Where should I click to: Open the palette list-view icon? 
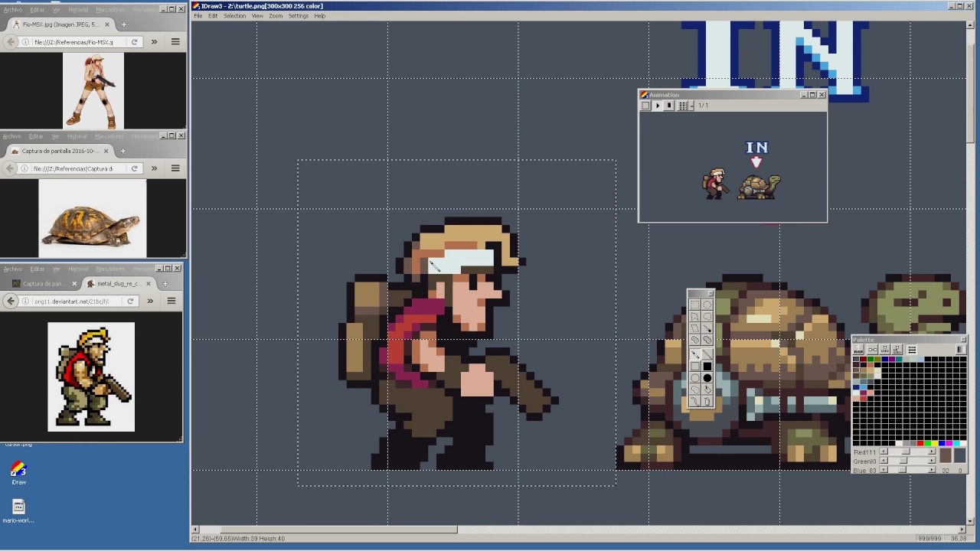pos(911,350)
